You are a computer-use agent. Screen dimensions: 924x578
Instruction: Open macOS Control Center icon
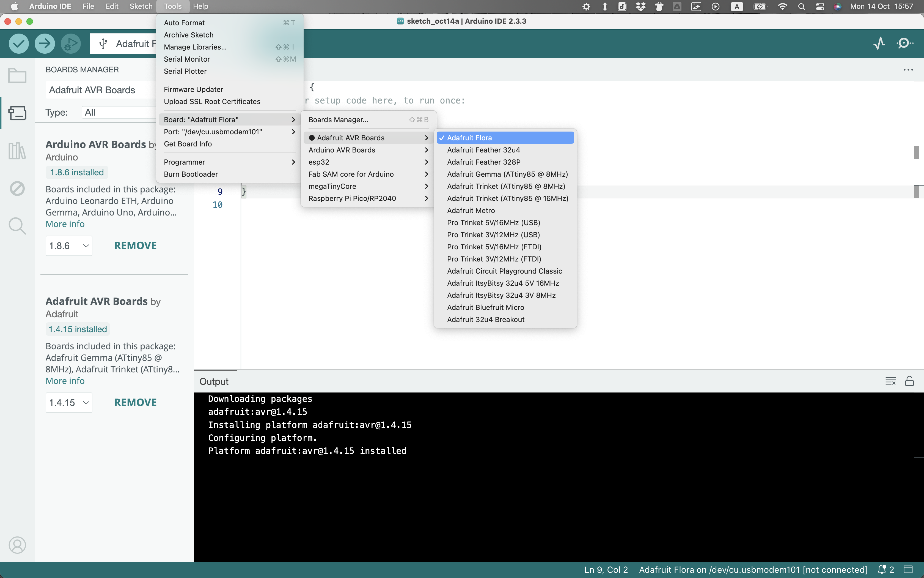click(820, 7)
